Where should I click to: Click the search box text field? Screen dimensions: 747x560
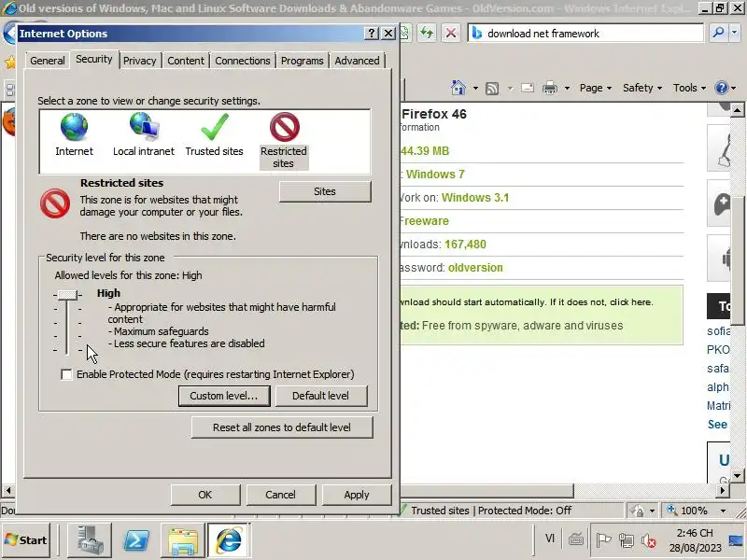pyautogui.click(x=593, y=34)
